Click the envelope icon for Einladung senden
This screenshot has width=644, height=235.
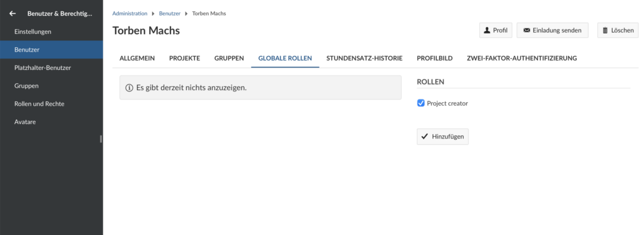click(x=526, y=30)
